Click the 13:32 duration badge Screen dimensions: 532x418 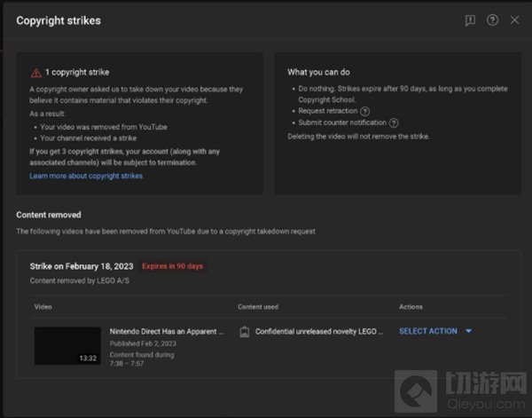(89, 358)
